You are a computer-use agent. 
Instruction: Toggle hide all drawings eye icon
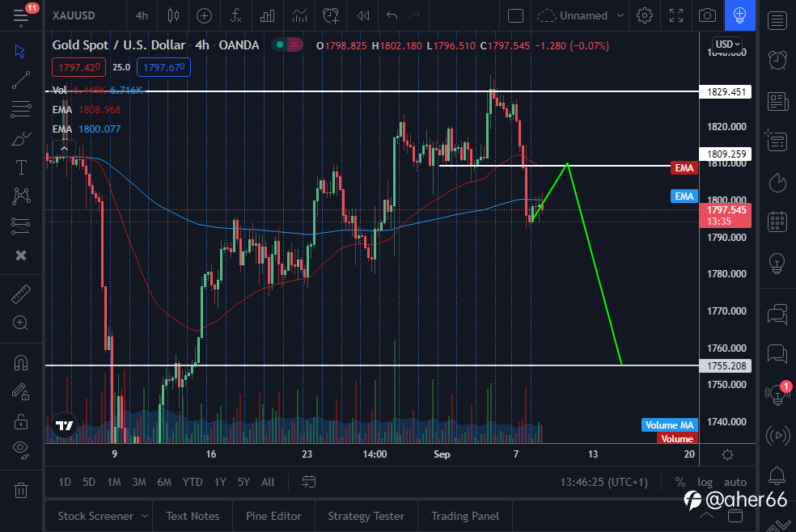coord(21,449)
